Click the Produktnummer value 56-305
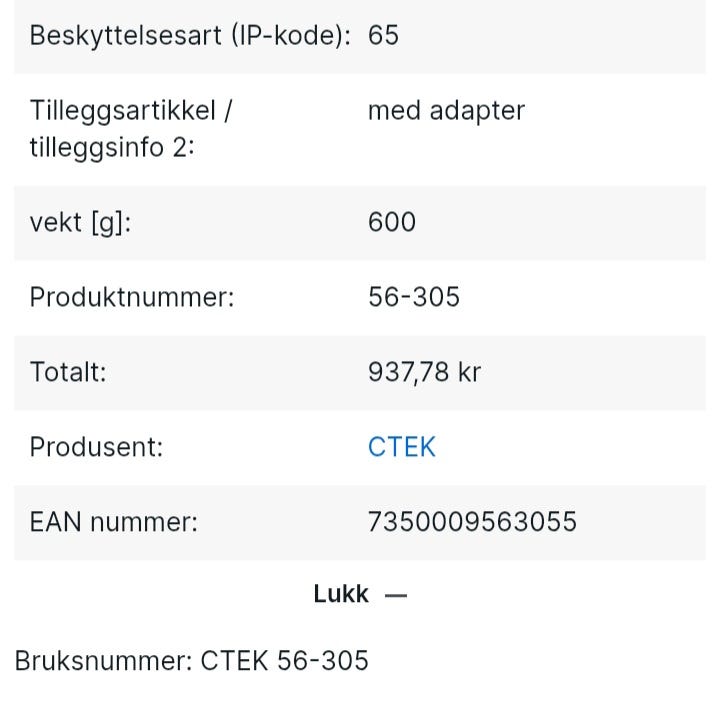720x702 pixels. click(414, 297)
